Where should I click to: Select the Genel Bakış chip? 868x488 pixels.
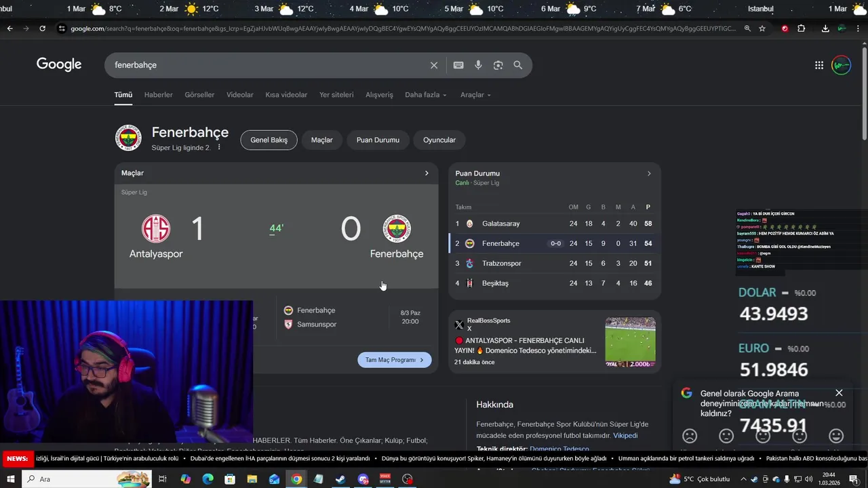[269, 140]
